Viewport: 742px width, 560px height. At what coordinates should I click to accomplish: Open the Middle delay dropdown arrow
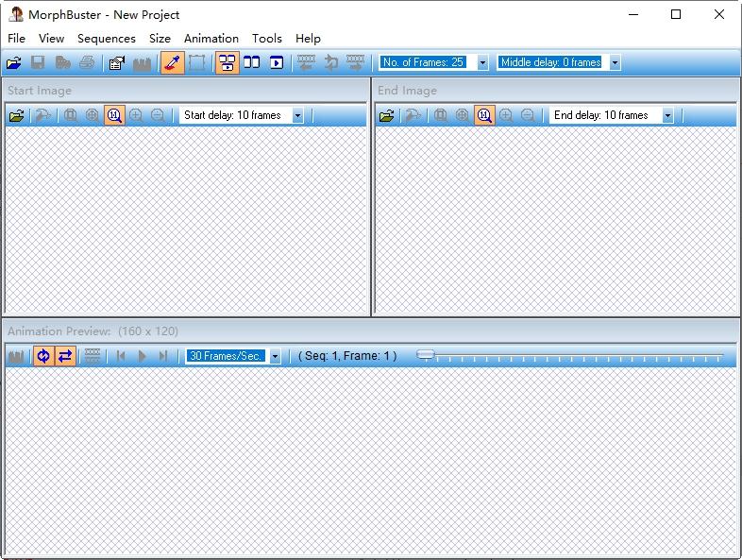tap(615, 62)
